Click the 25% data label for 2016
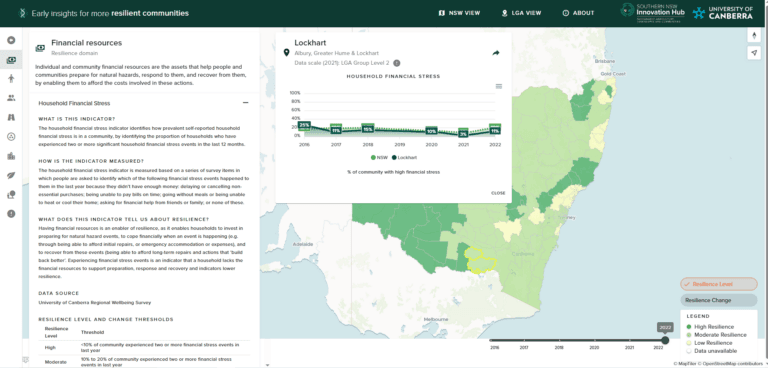The width and height of the screenshot is (768, 368). click(304, 125)
